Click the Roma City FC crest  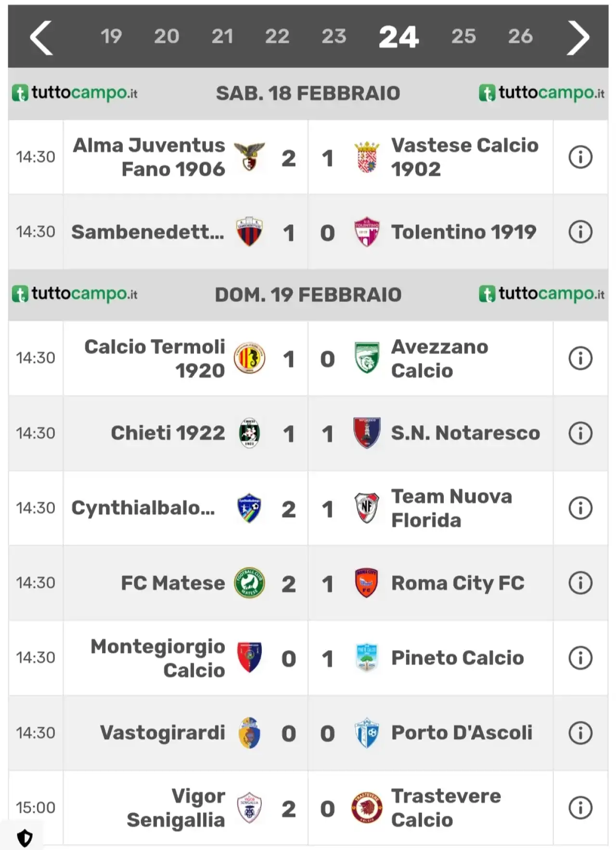pos(366,583)
